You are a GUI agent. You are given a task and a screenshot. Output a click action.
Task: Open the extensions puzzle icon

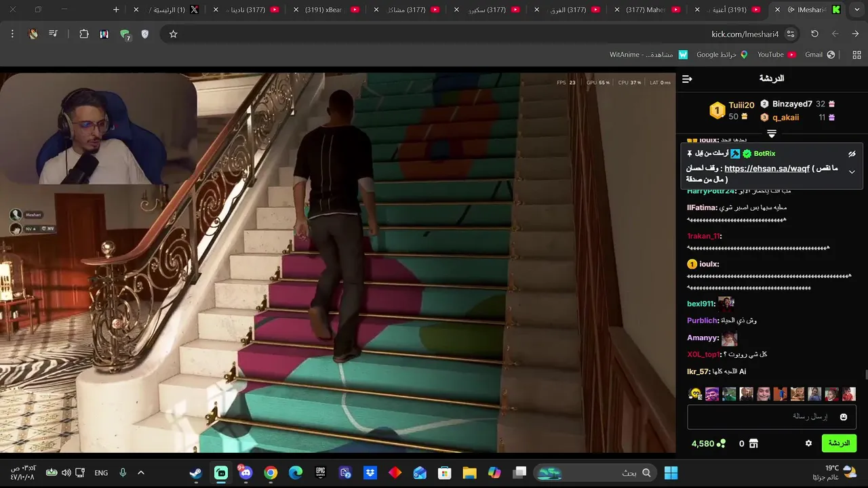[x=84, y=34]
